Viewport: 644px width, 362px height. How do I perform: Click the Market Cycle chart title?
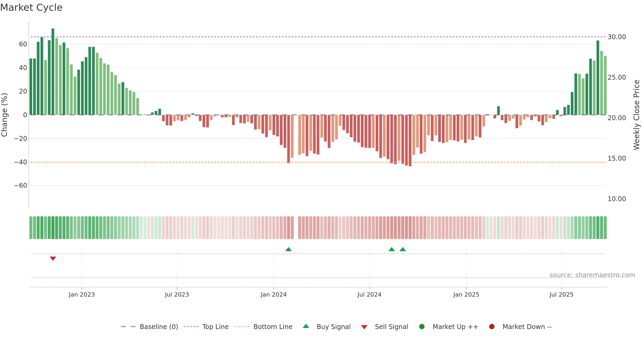(x=31, y=8)
